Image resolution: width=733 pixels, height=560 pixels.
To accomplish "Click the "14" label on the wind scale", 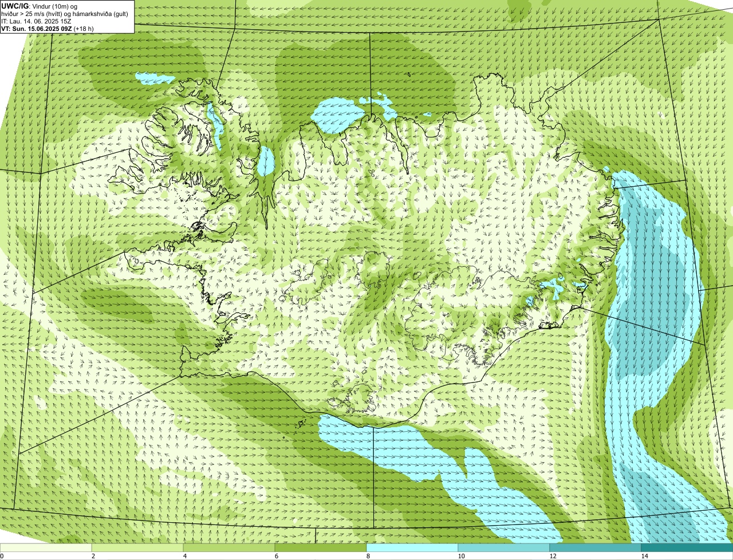I will point(644,556).
